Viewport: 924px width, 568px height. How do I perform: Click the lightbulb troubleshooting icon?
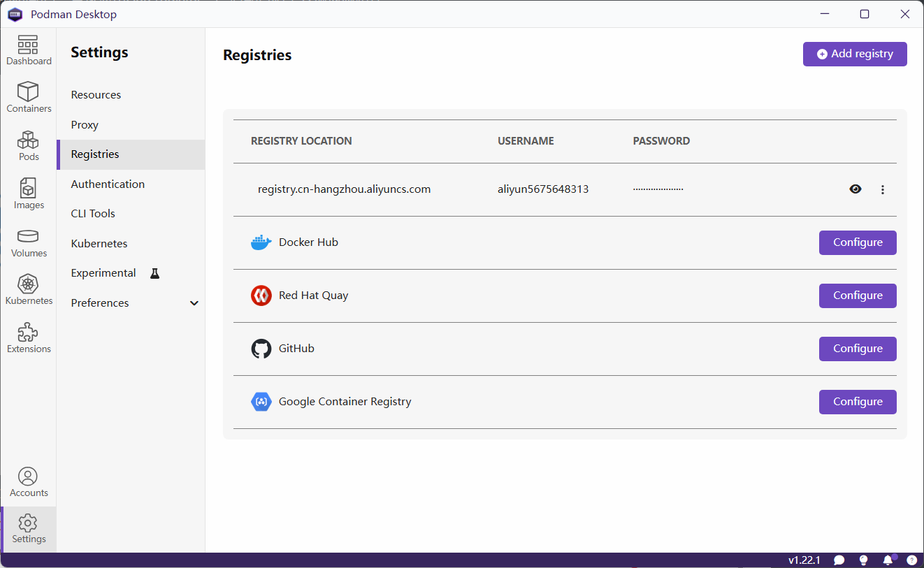pyautogui.click(x=863, y=560)
